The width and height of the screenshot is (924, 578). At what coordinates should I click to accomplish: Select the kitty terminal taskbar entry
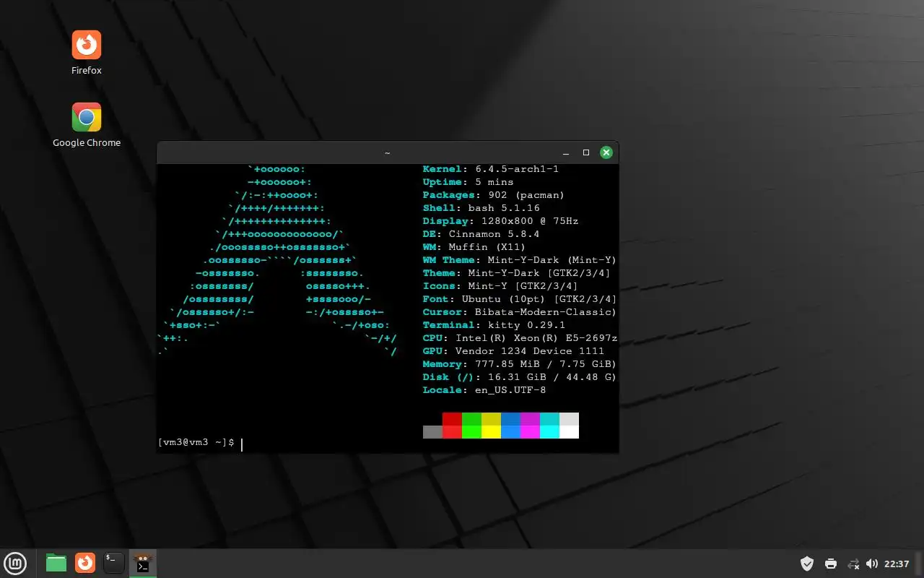coord(143,563)
